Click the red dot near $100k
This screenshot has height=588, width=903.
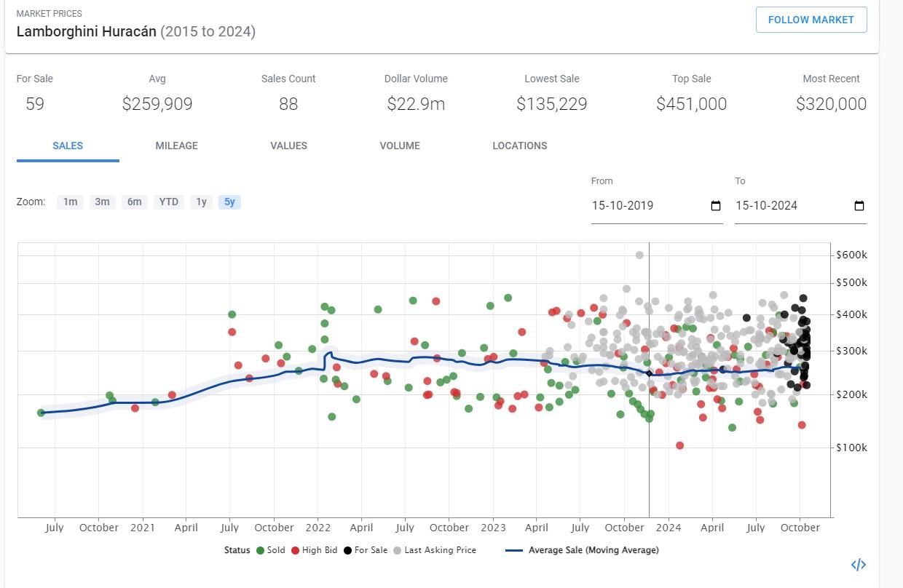pos(679,445)
